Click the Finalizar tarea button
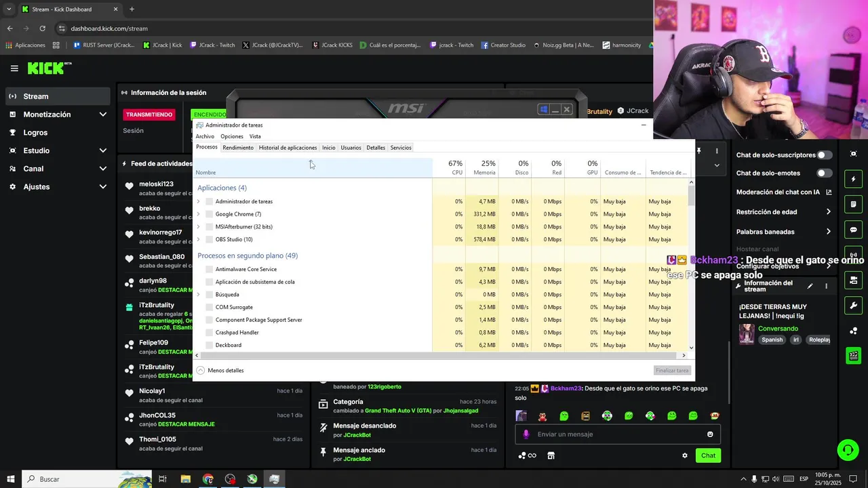The image size is (868, 488). pos(672,371)
